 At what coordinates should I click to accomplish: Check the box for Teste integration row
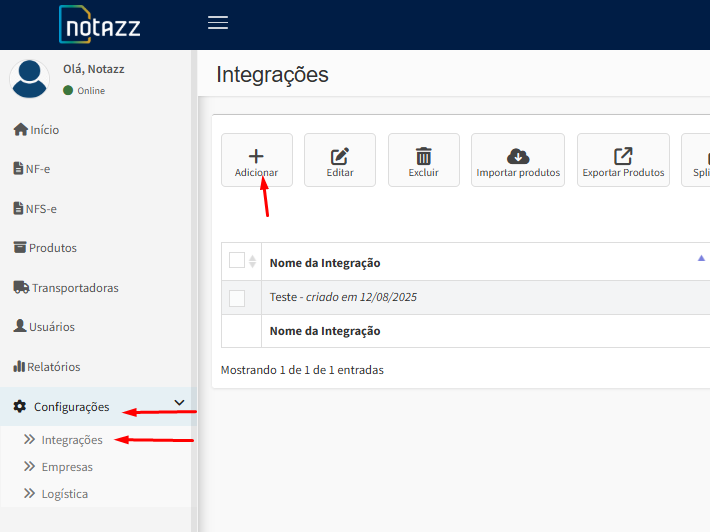[237, 298]
